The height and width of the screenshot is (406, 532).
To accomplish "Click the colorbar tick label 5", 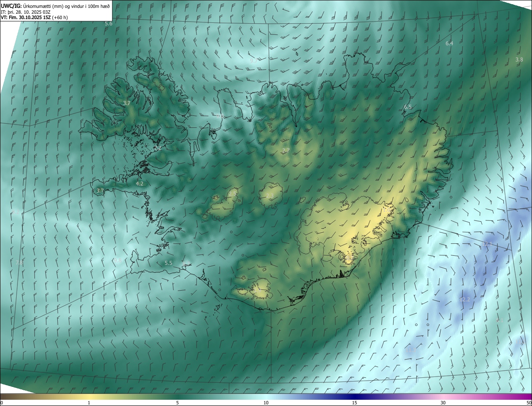I will tap(177, 403).
